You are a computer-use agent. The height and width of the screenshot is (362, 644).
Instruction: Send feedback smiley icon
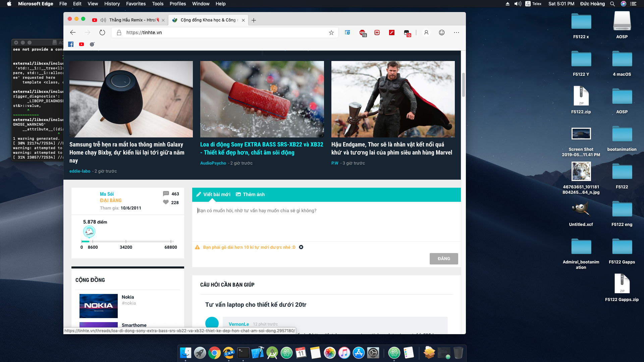[x=442, y=33]
